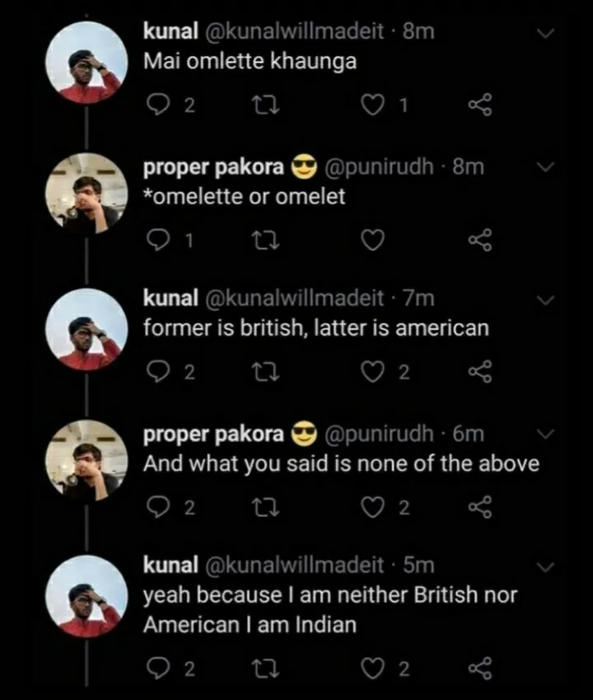Share the "former is british, latter is american" tweet

(480, 371)
